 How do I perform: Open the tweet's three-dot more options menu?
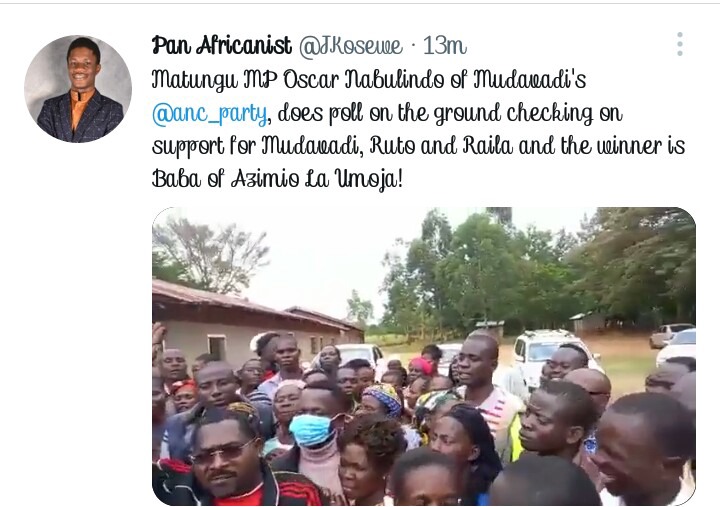(x=680, y=45)
